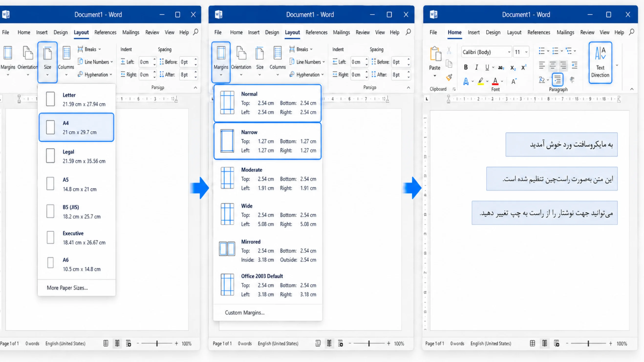Pick the Moderate margins preset
Screen dimensions: 644x362
click(268, 179)
